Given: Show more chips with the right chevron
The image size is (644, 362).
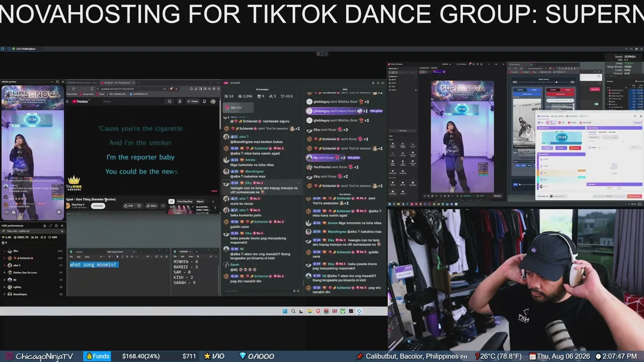Looking at the screenshot, I should tap(213, 201).
